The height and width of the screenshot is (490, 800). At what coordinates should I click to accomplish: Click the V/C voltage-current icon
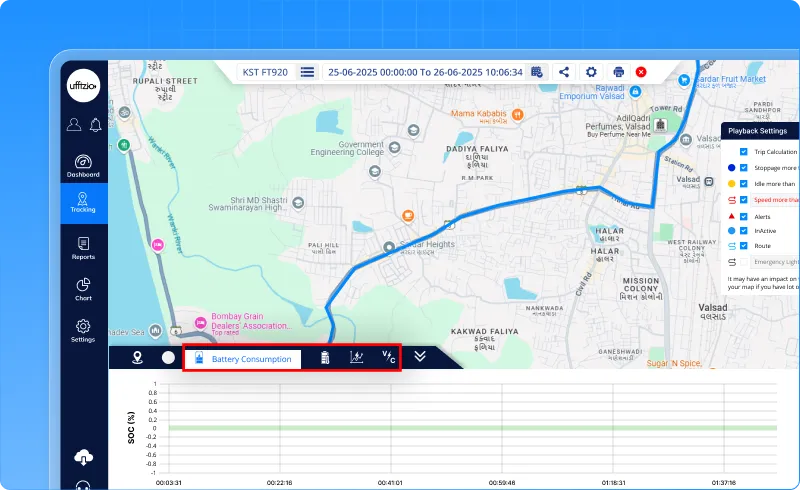click(x=389, y=357)
